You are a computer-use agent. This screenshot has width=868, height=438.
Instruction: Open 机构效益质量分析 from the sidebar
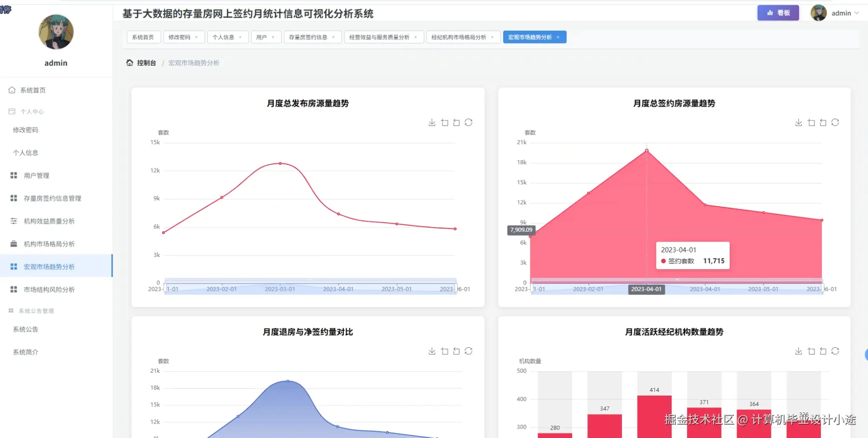point(56,221)
